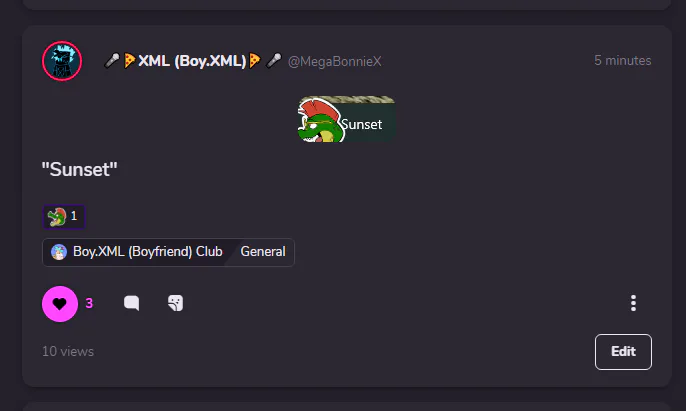The height and width of the screenshot is (411, 686).
Task: Open the Boy.XML (Boyfriend) Club community link
Action: 147,252
